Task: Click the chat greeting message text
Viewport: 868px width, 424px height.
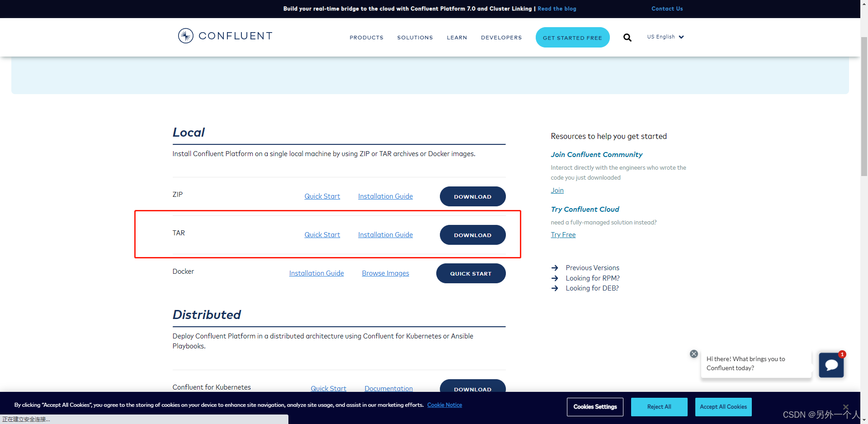Action: [746, 363]
